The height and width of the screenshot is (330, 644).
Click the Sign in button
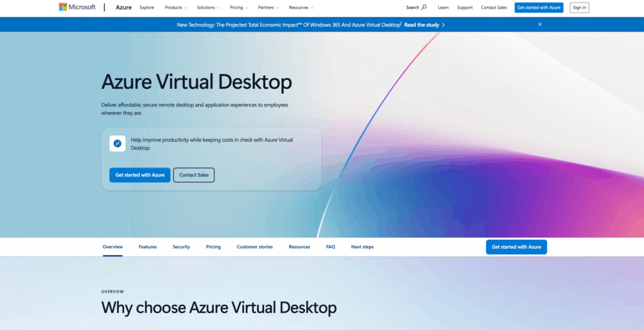click(x=579, y=8)
